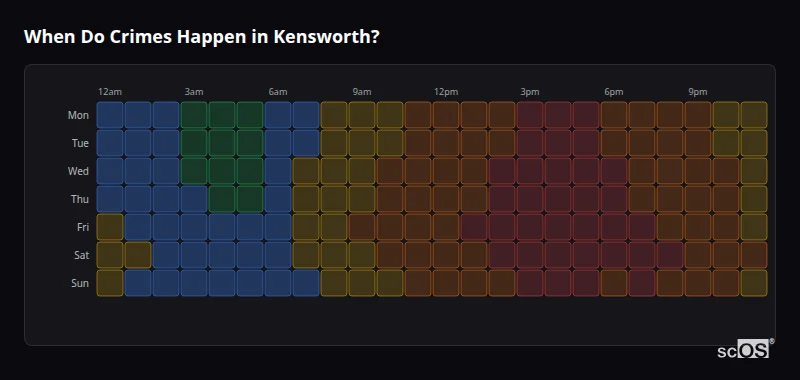Viewport: 800px width, 380px height.
Task: Click the '12am' column header
Action: pos(110,92)
